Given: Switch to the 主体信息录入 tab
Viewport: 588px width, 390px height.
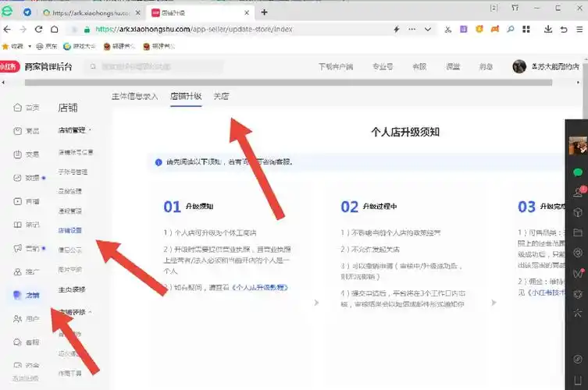Looking at the screenshot, I should (134, 97).
